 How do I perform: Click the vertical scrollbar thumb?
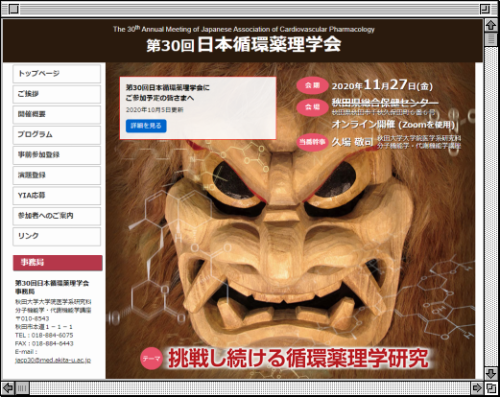491,40
